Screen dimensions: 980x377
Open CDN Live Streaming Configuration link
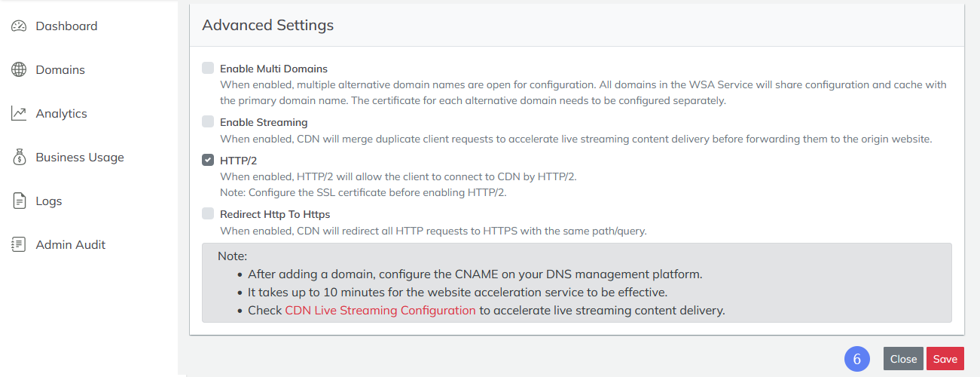380,311
